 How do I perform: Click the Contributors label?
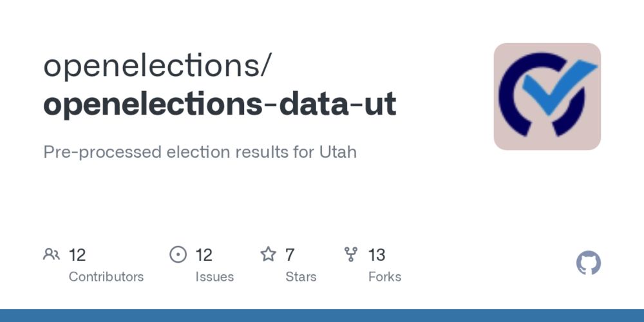(106, 277)
